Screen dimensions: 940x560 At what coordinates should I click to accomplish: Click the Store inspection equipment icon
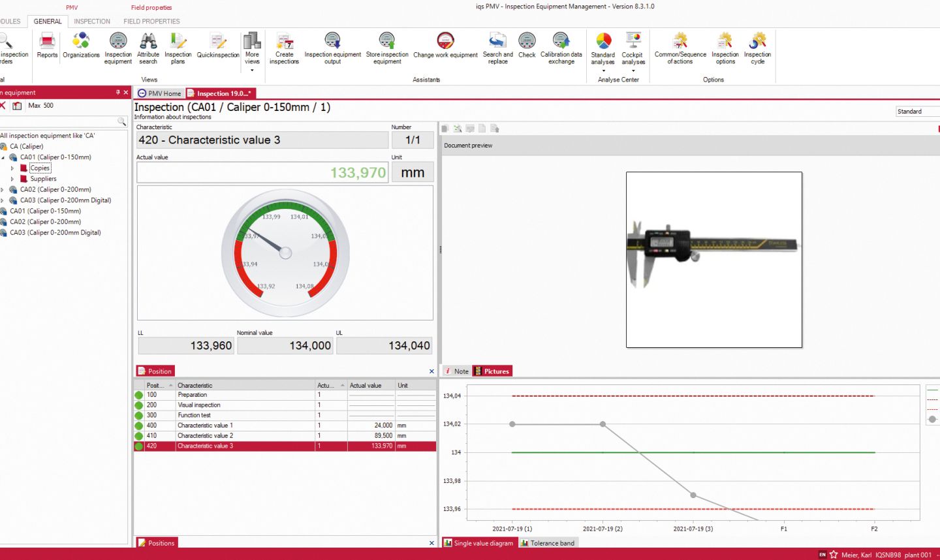pyautogui.click(x=387, y=48)
